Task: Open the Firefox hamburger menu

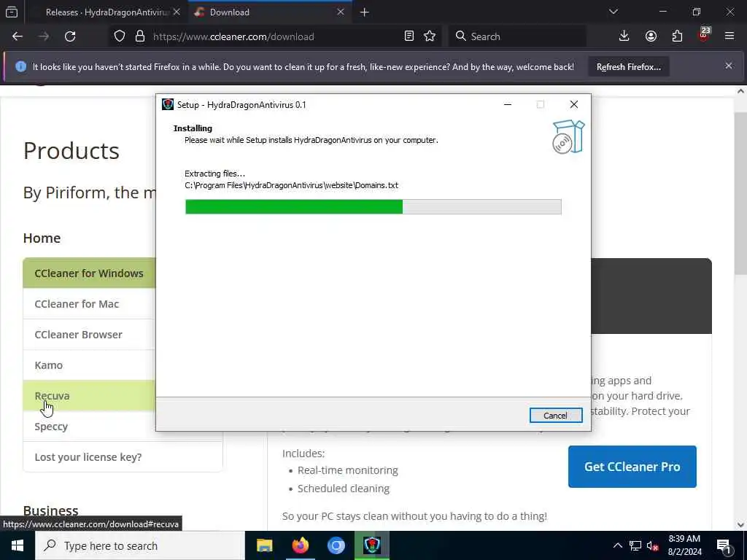Action: click(729, 36)
